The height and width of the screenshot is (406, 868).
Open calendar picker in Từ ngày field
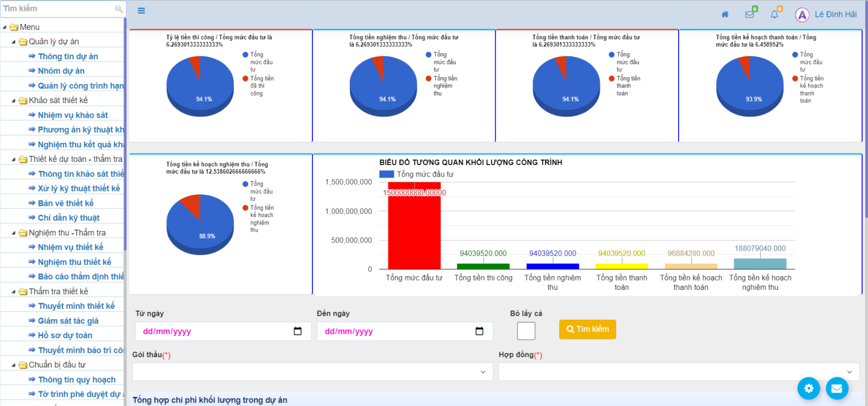[x=297, y=331]
